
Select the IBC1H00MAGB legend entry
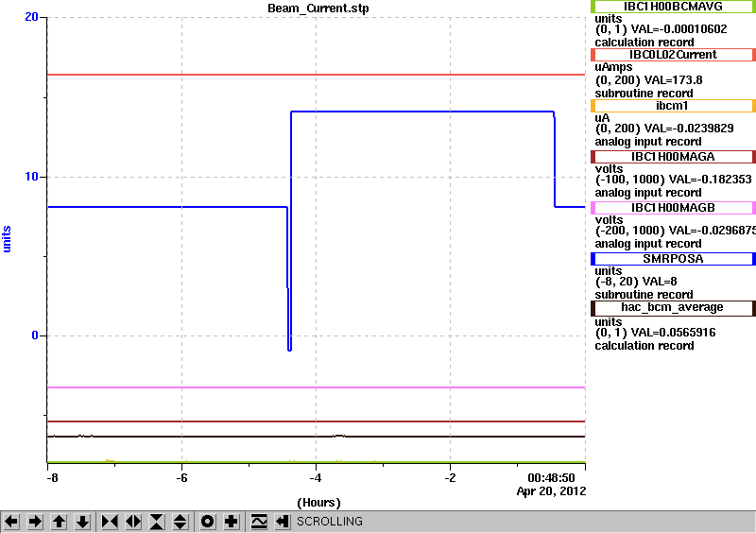pyautogui.click(x=673, y=208)
